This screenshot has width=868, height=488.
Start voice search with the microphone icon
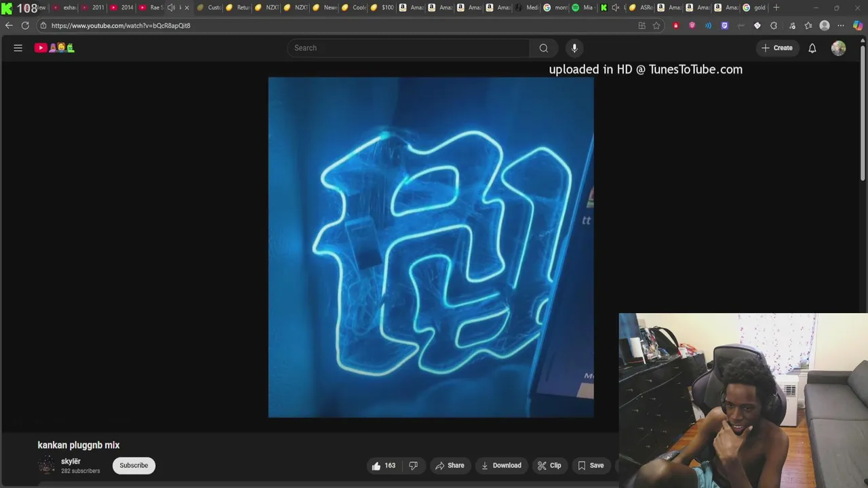coord(574,48)
